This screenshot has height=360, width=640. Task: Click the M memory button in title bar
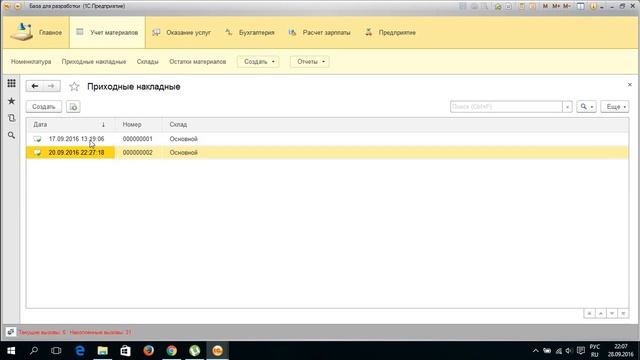click(545, 6)
